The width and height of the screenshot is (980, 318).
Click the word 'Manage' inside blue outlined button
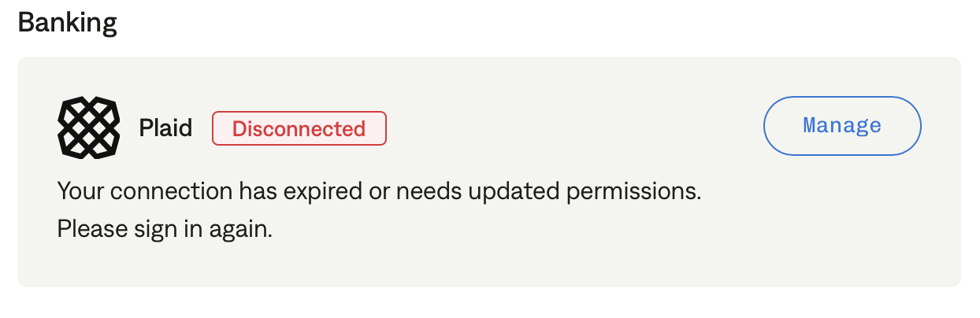point(842,126)
